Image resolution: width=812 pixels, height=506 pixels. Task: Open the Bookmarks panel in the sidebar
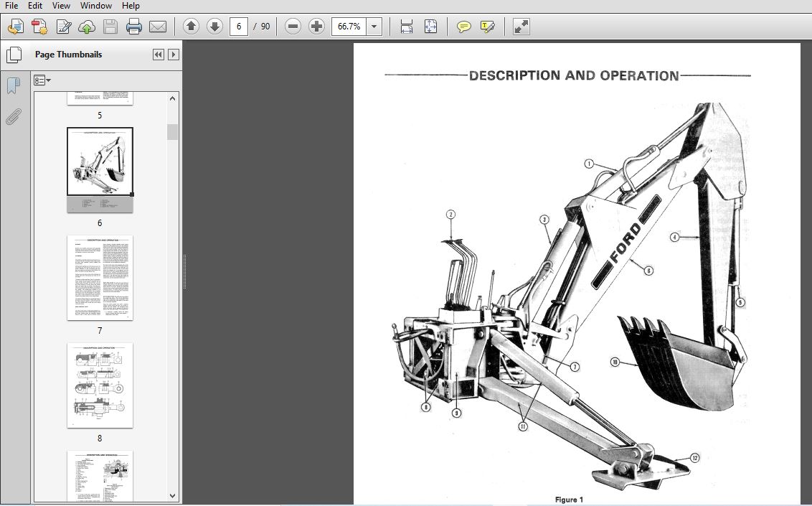click(x=14, y=85)
